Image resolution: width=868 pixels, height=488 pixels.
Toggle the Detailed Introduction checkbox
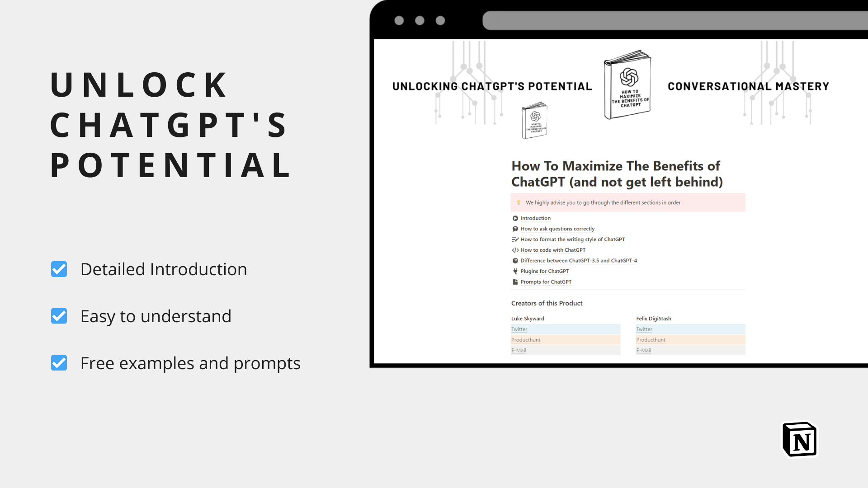coord(59,269)
